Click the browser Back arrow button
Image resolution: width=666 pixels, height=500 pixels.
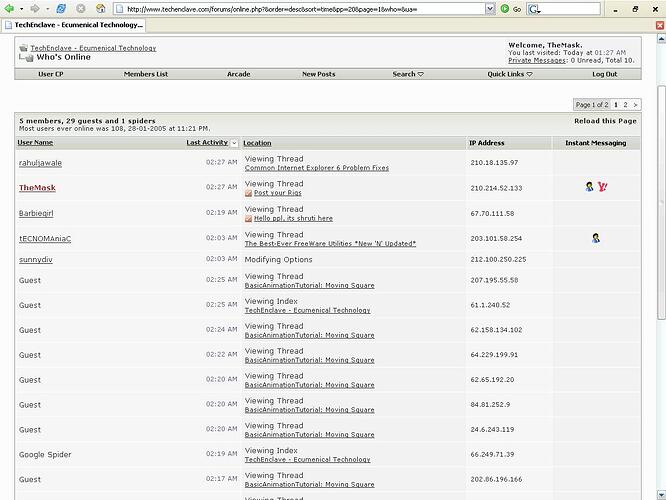point(8,8)
